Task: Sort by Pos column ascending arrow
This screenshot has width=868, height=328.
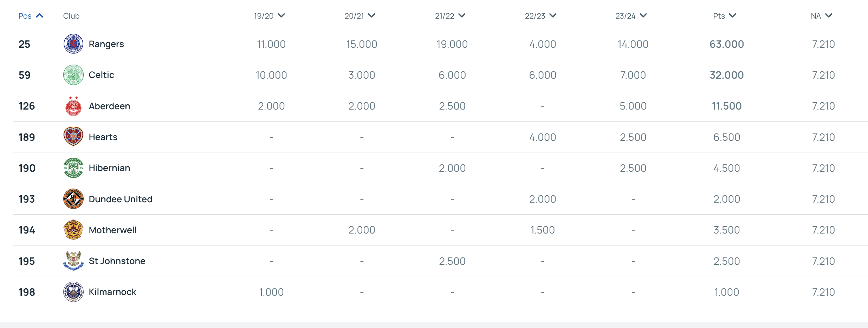Action: coord(40,15)
